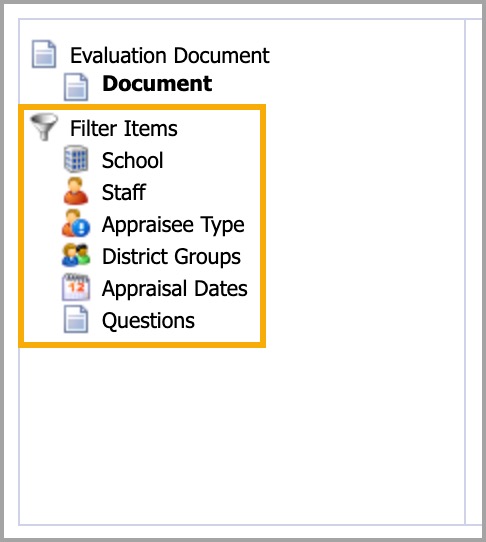Click the School building icon

tap(76, 159)
